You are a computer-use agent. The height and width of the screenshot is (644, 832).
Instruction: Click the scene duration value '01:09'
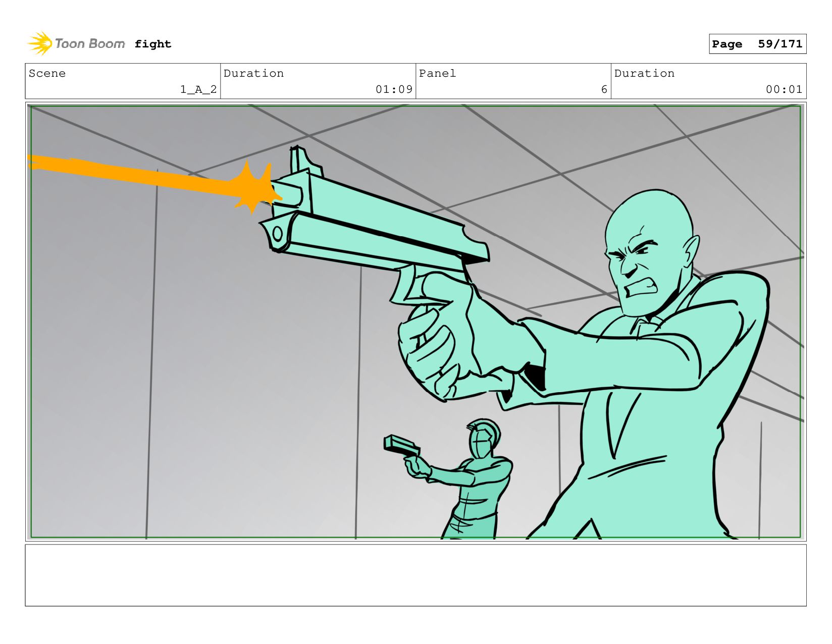pyautogui.click(x=394, y=89)
